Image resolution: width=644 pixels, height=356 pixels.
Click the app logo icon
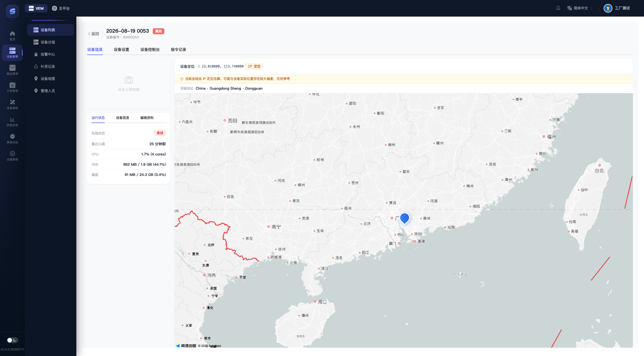[x=12, y=11]
